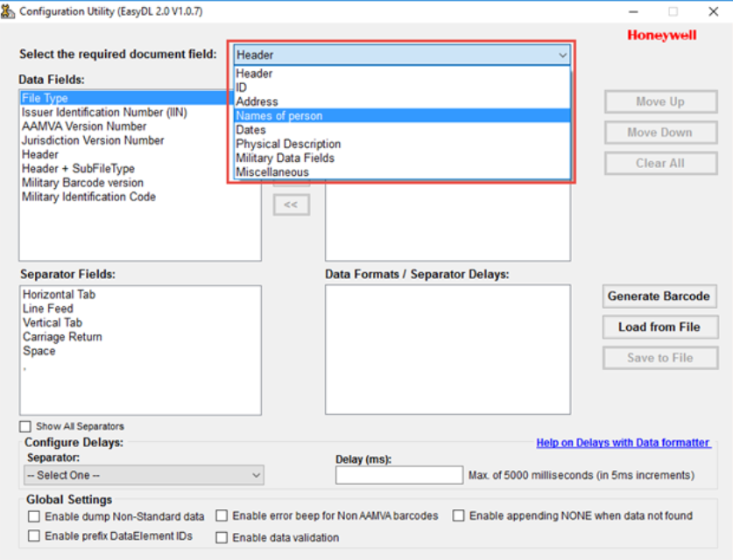Click the Move Up button
733x560 pixels.
click(x=660, y=101)
